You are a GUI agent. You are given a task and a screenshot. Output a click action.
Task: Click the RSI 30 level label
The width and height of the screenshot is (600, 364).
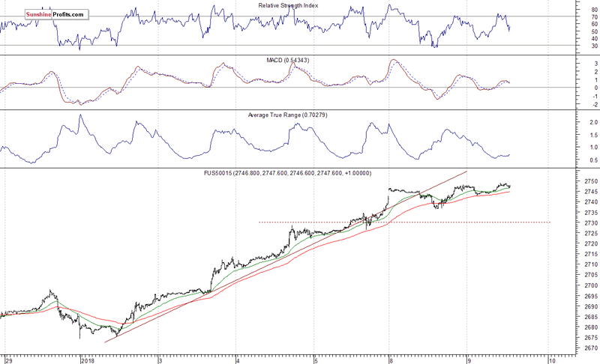pos(594,46)
